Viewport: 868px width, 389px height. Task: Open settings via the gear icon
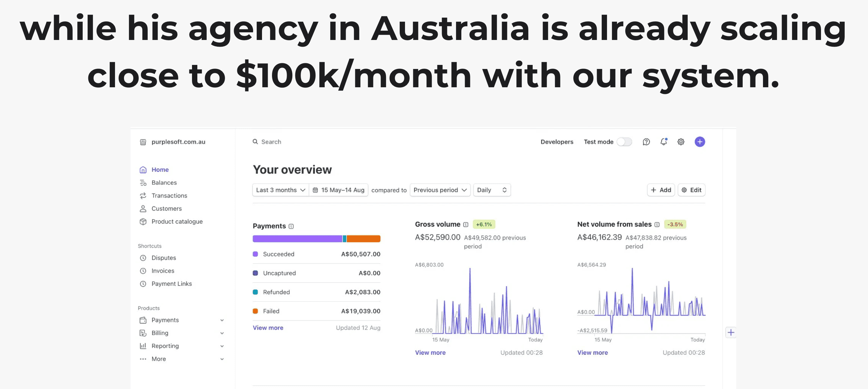pos(680,142)
